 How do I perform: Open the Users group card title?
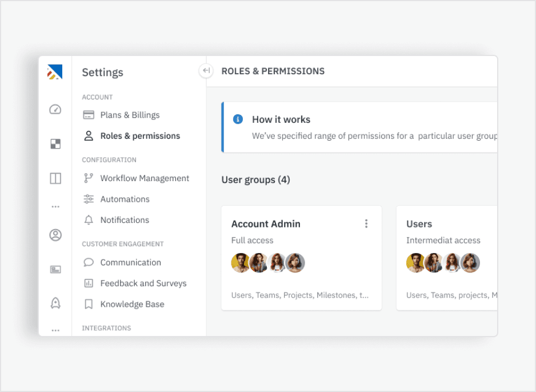pyautogui.click(x=419, y=224)
